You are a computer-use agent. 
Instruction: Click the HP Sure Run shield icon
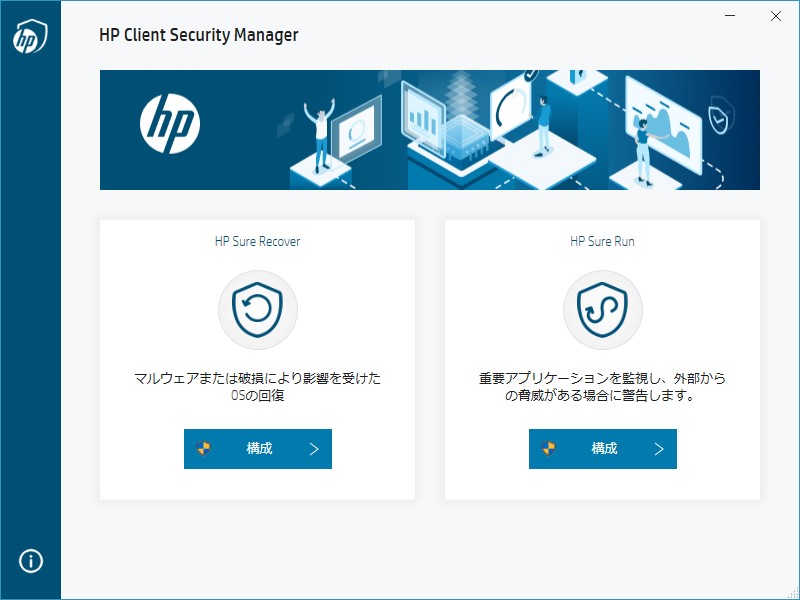point(602,309)
